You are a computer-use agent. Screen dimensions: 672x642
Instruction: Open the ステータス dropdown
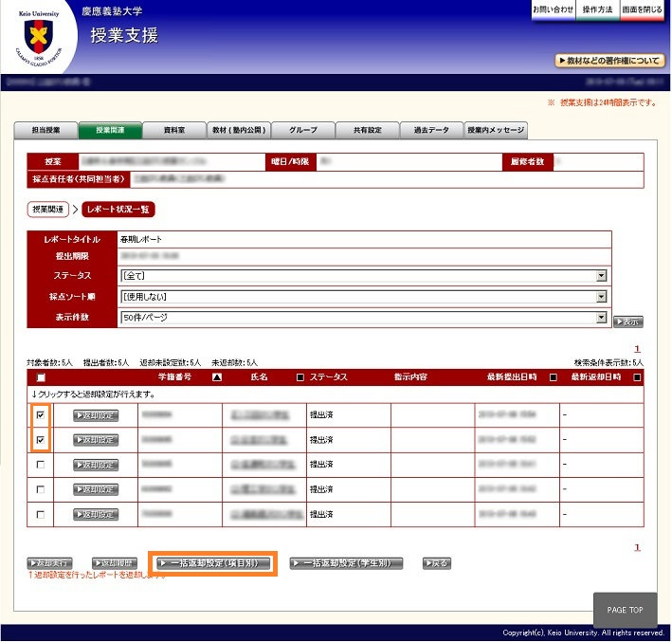pyautogui.click(x=363, y=276)
